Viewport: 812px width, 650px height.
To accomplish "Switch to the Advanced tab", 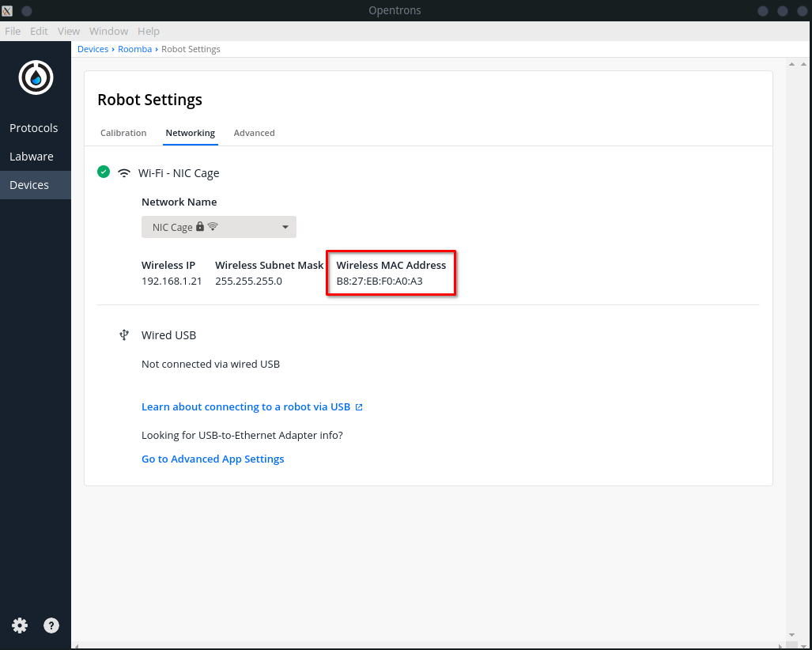I will [x=254, y=133].
